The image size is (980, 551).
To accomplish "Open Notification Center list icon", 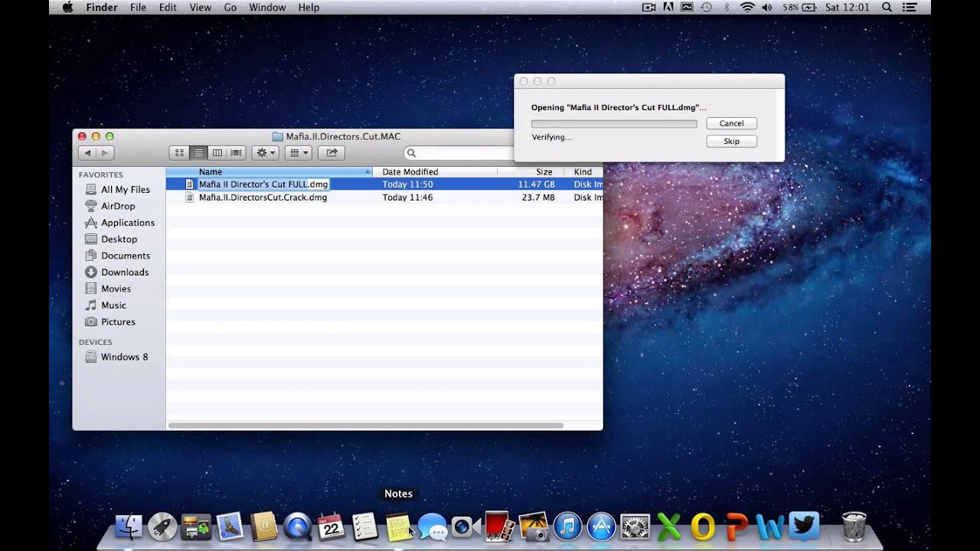I will click(909, 7).
